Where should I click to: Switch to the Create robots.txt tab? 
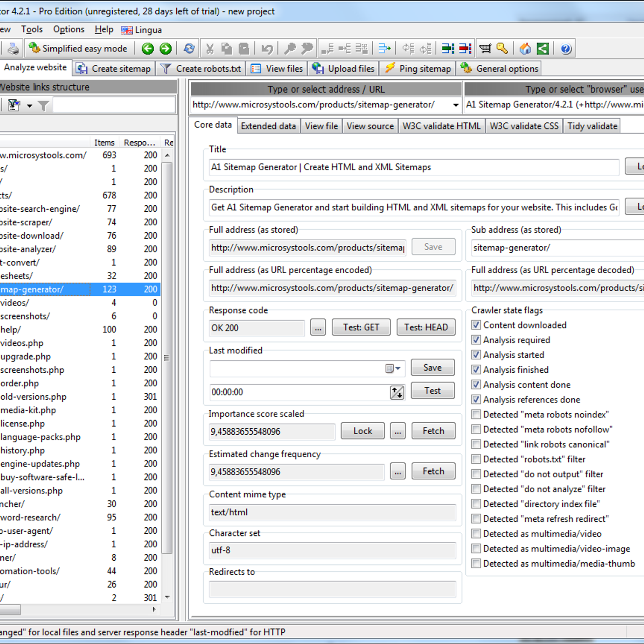pos(201,69)
